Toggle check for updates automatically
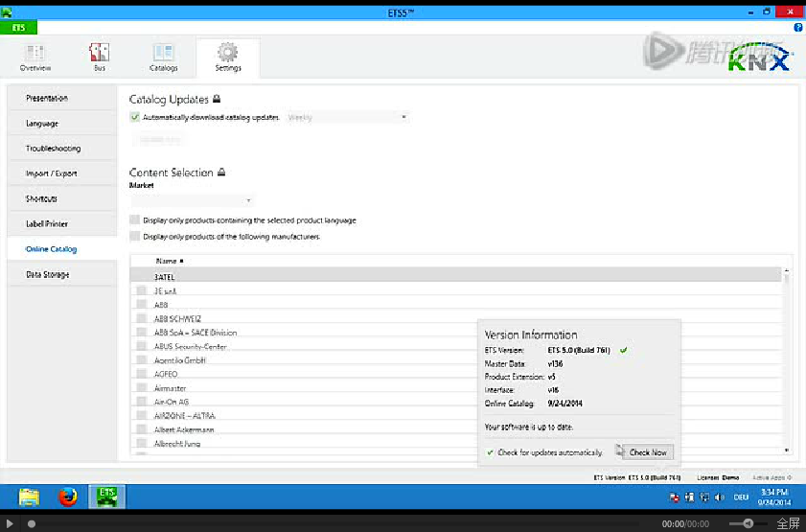Viewport: 806px width, 532px height. (491, 452)
